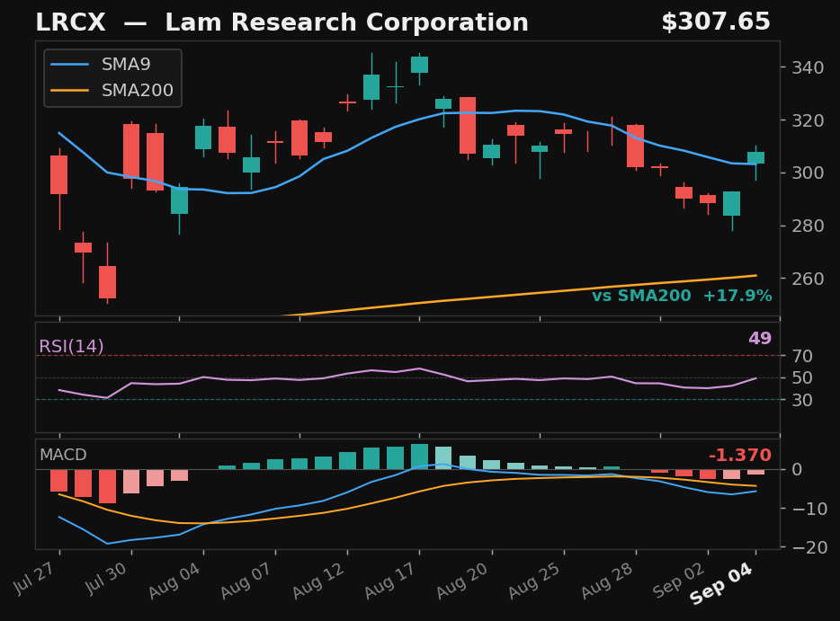
Task: Click the RSI value 49
Action: tap(760, 338)
